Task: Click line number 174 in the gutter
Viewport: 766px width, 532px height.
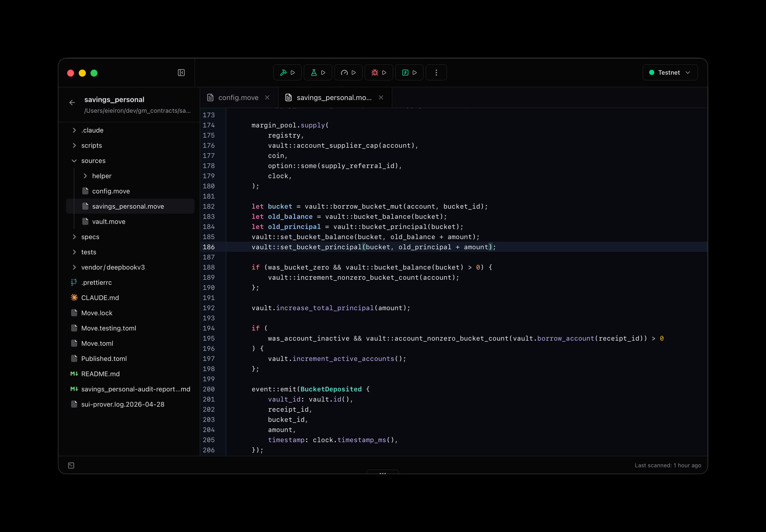Action: click(x=209, y=125)
